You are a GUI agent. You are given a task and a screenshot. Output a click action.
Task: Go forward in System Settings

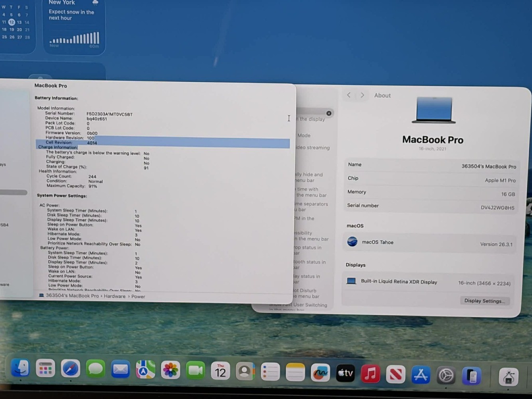(362, 95)
